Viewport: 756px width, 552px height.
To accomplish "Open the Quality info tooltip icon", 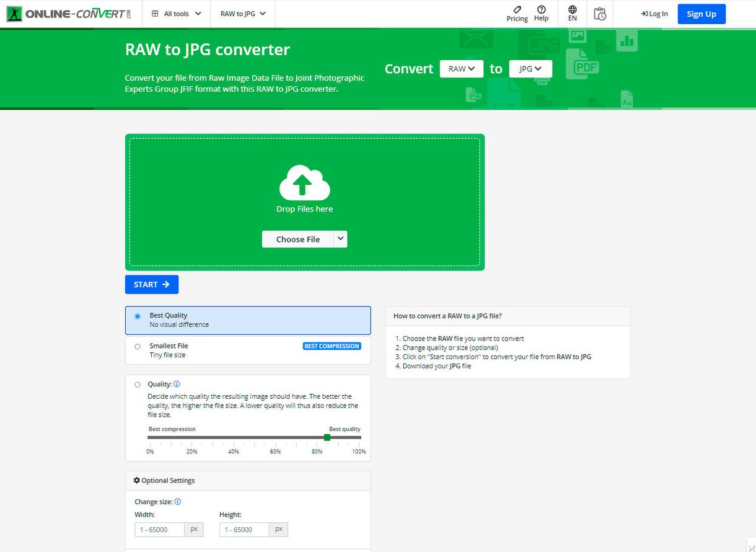I will pyautogui.click(x=176, y=383).
